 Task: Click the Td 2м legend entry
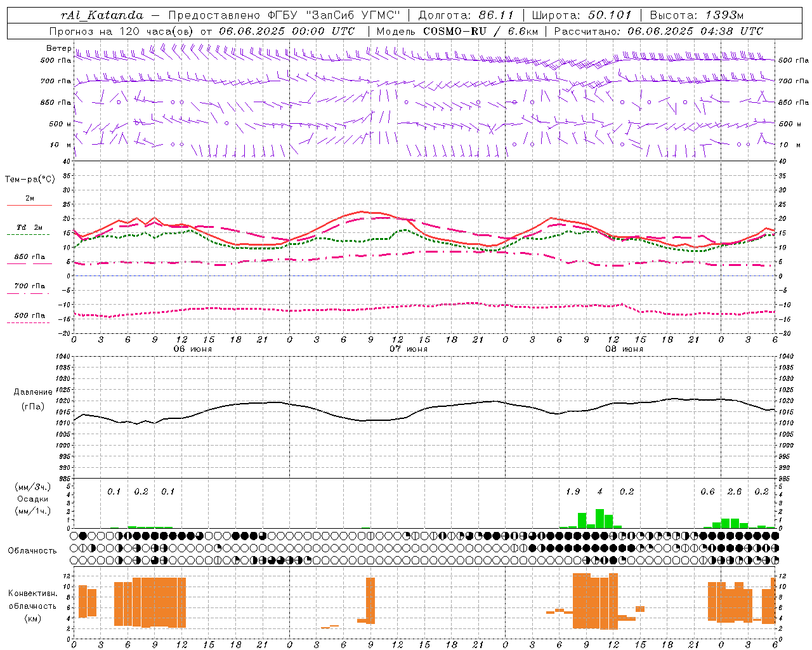coord(30,227)
